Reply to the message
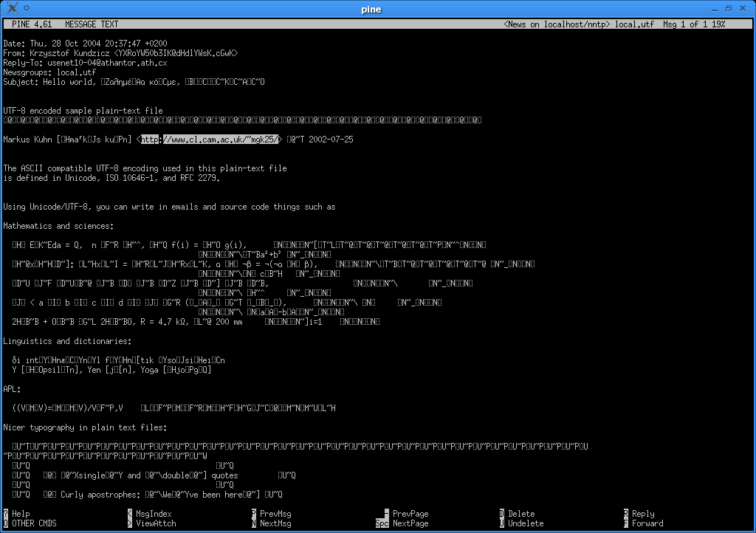 tap(639, 514)
